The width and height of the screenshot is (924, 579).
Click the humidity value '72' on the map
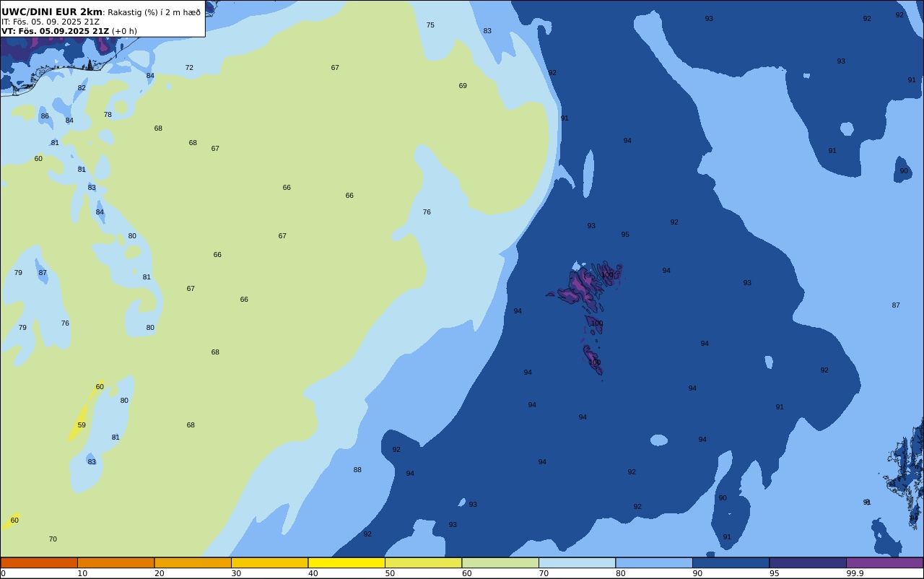[x=189, y=68]
